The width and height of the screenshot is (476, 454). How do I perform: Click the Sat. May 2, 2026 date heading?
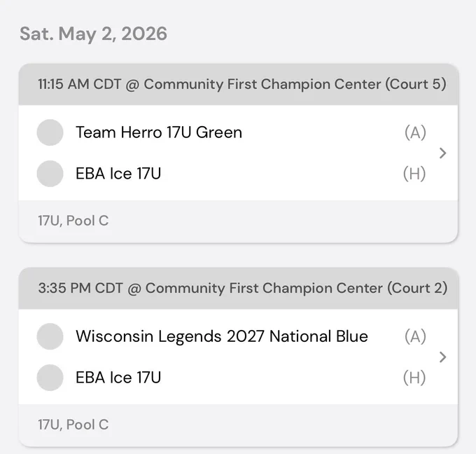(x=94, y=34)
